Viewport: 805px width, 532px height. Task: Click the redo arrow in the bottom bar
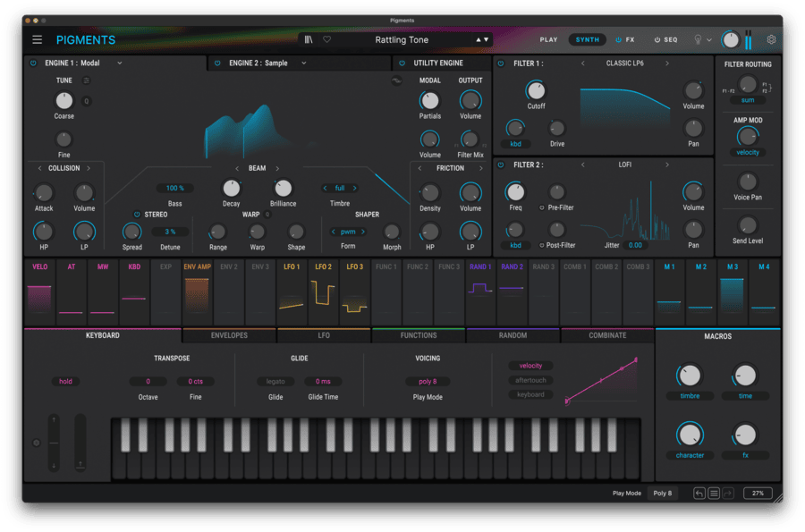tap(728, 493)
